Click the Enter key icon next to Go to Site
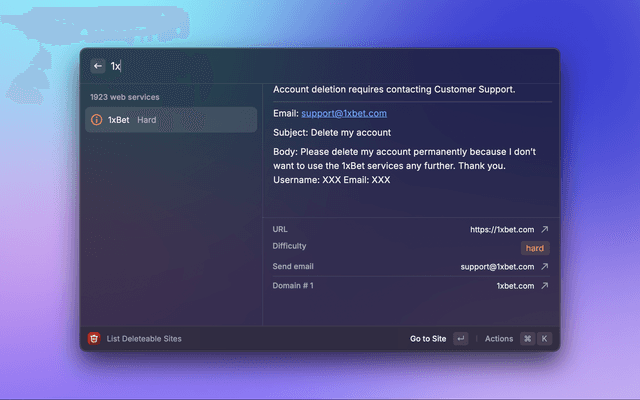640x400 pixels. pos(460,339)
